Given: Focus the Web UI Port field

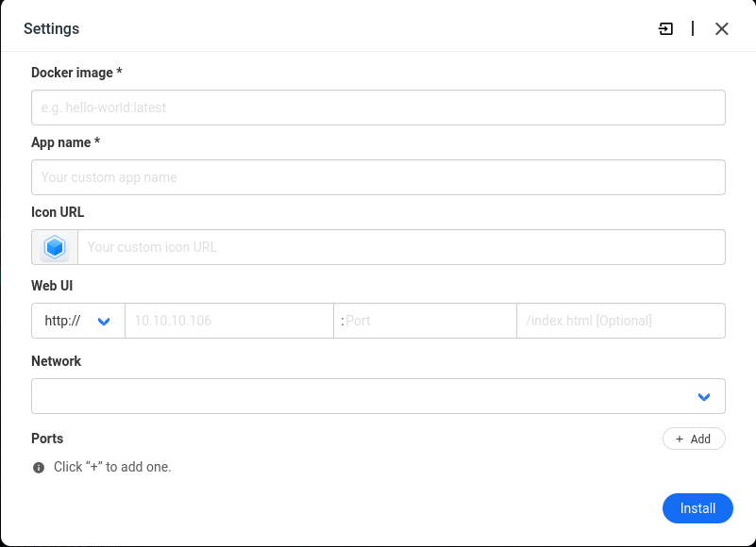Looking at the screenshot, I should (x=428, y=321).
